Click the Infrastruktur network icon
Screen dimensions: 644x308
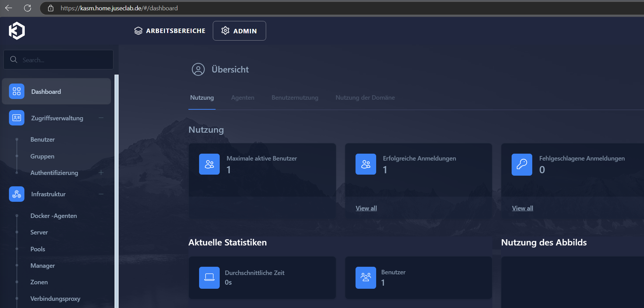[x=17, y=194]
